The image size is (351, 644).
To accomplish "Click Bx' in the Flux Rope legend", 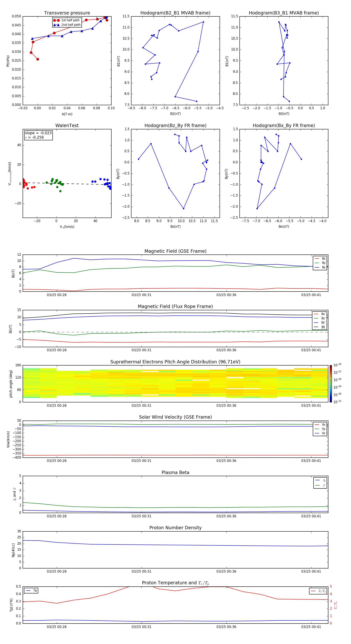I will (x=320, y=314).
